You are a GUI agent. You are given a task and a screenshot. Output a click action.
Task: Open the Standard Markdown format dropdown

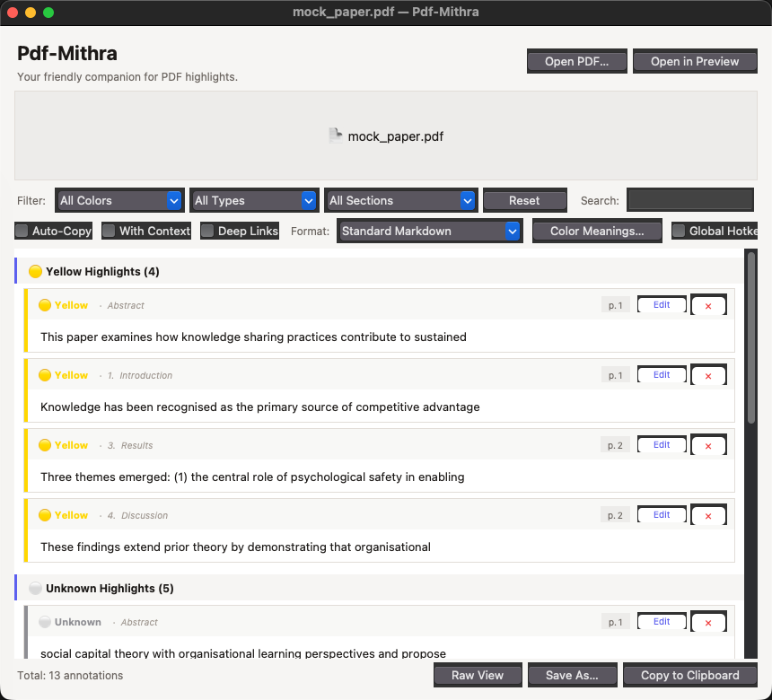(429, 231)
